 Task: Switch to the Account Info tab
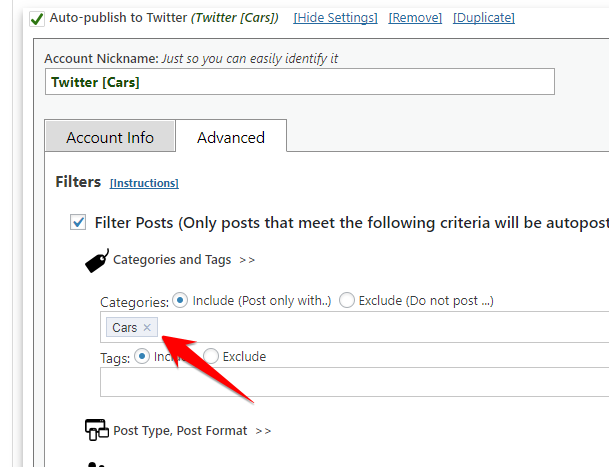(x=110, y=137)
